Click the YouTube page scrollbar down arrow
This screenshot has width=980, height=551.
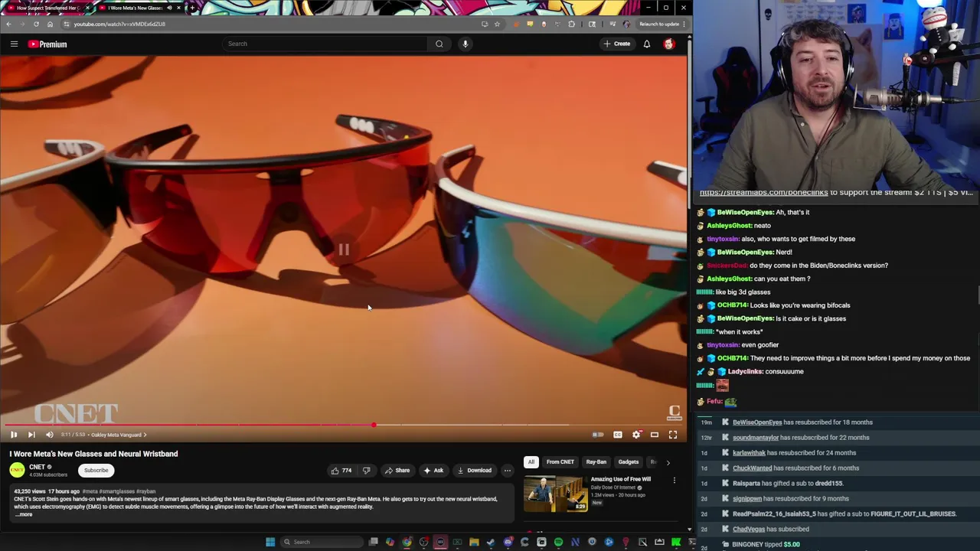click(x=689, y=529)
